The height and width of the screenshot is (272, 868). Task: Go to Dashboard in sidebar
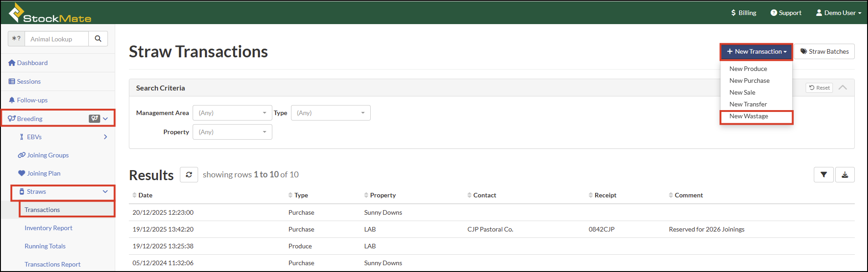tap(28, 63)
